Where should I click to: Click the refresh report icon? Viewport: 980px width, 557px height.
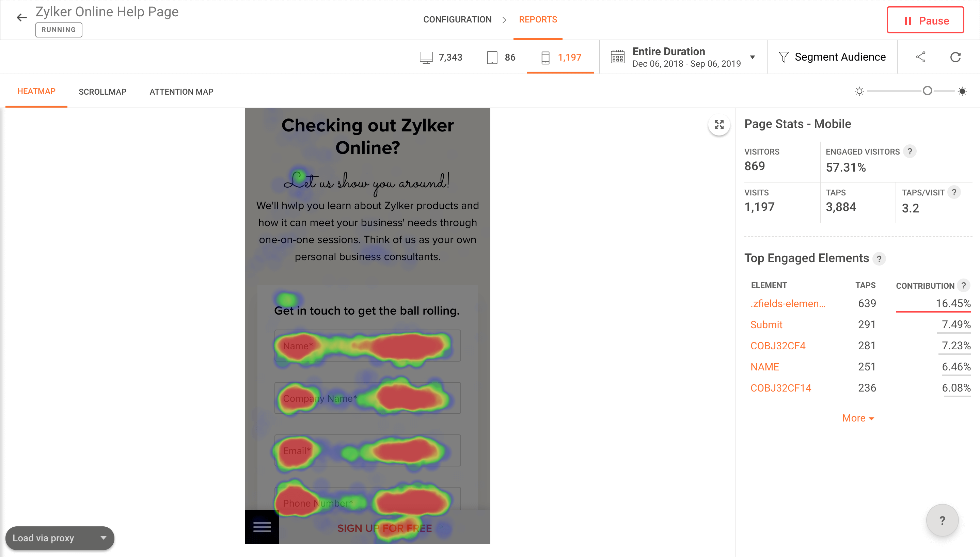955,58
